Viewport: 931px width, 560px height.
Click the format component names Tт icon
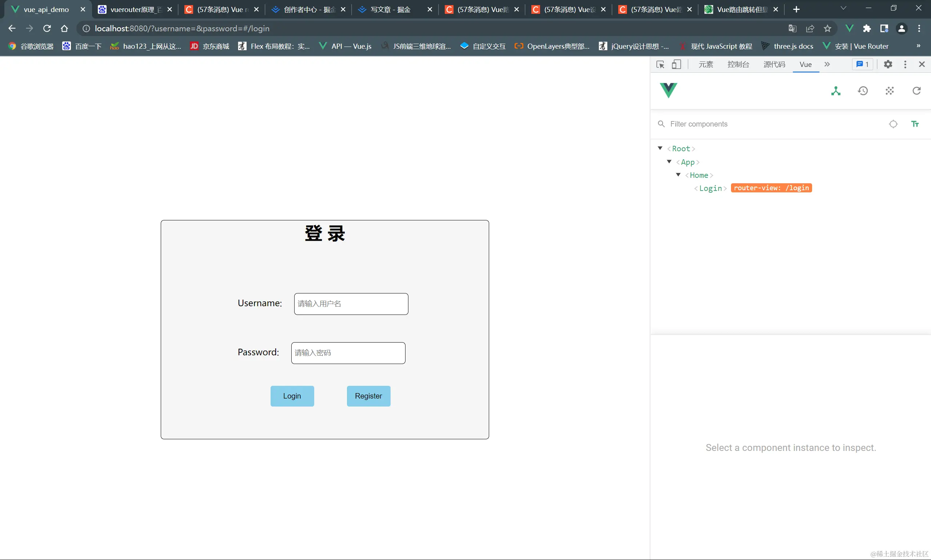pos(915,124)
